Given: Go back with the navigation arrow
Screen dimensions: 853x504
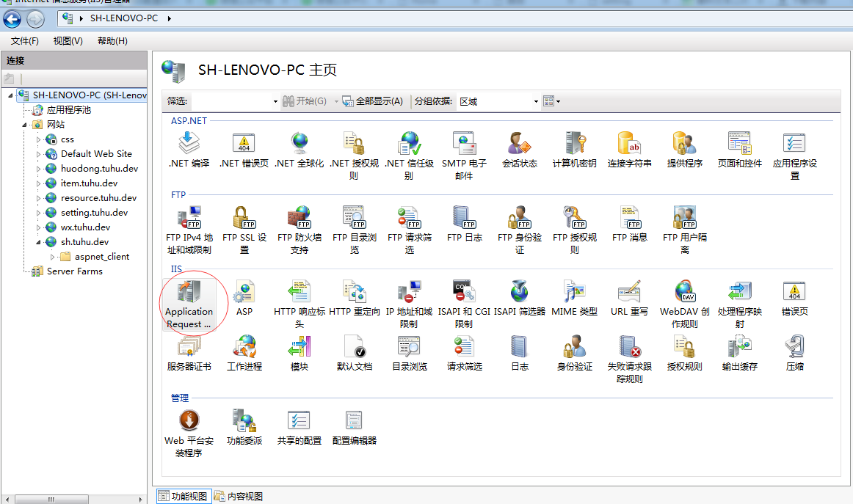Looking at the screenshot, I should [12, 20].
